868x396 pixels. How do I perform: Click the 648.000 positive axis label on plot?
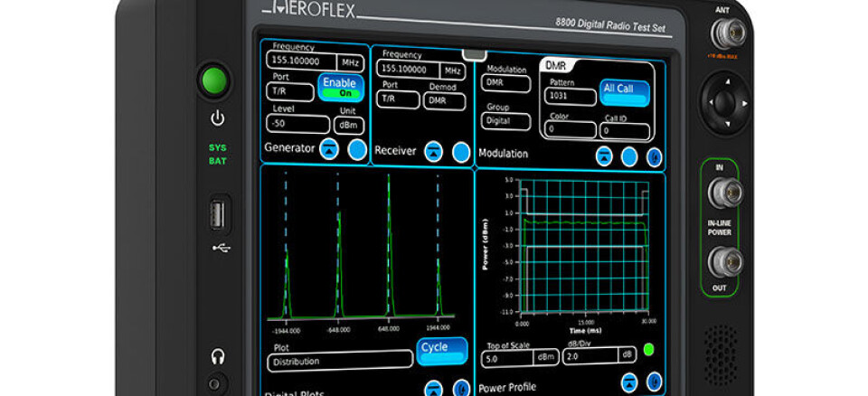388,328
